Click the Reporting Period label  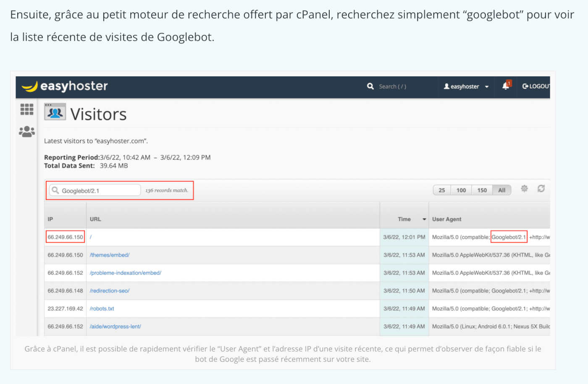coord(72,157)
